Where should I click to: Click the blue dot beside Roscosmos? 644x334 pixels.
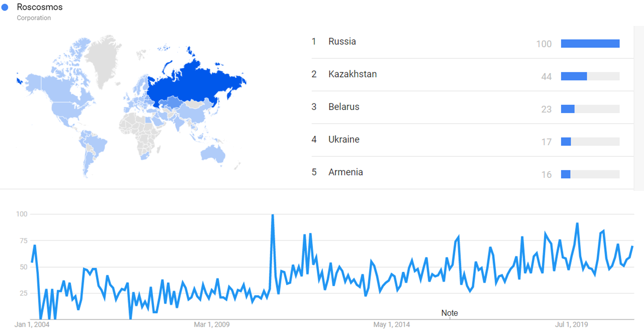[5, 8]
